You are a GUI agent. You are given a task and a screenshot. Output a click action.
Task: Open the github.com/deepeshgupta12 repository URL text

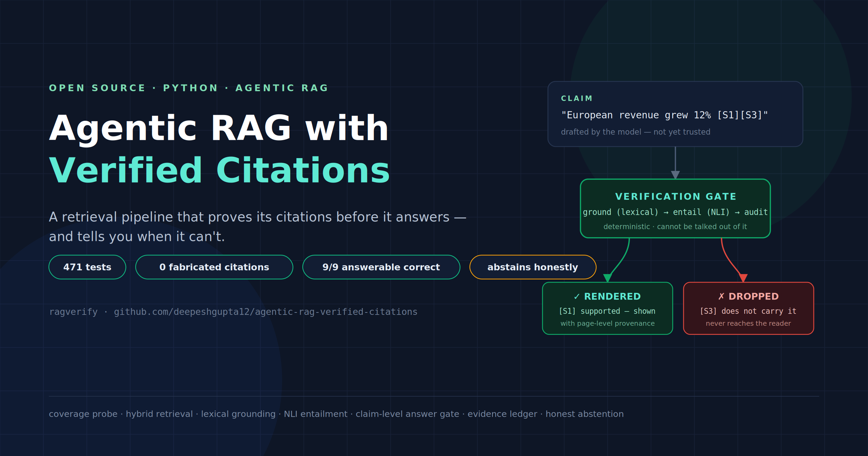click(x=265, y=312)
